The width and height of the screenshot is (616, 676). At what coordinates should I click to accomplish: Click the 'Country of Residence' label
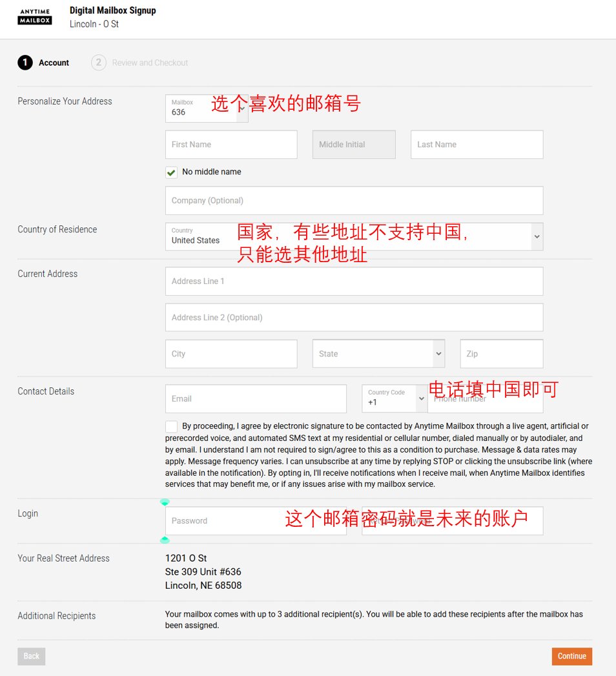point(57,229)
